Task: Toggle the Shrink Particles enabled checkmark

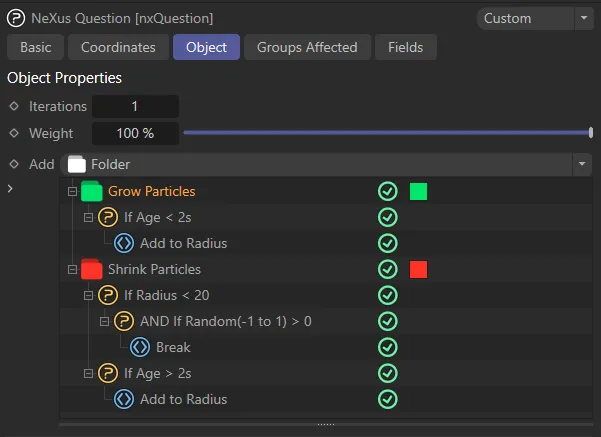Action: tap(388, 269)
